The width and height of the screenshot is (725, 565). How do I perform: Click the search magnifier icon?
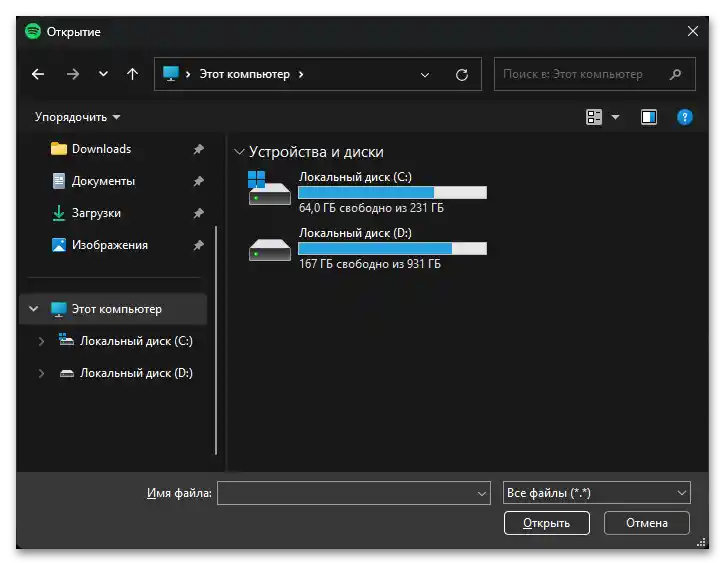(676, 74)
